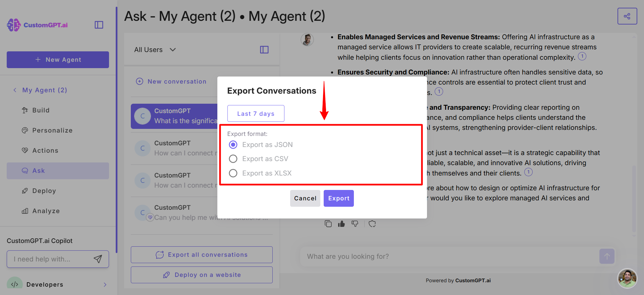Screen dimensions: 644x295
Task: Copy the response with the copy icon
Action: [328, 224]
